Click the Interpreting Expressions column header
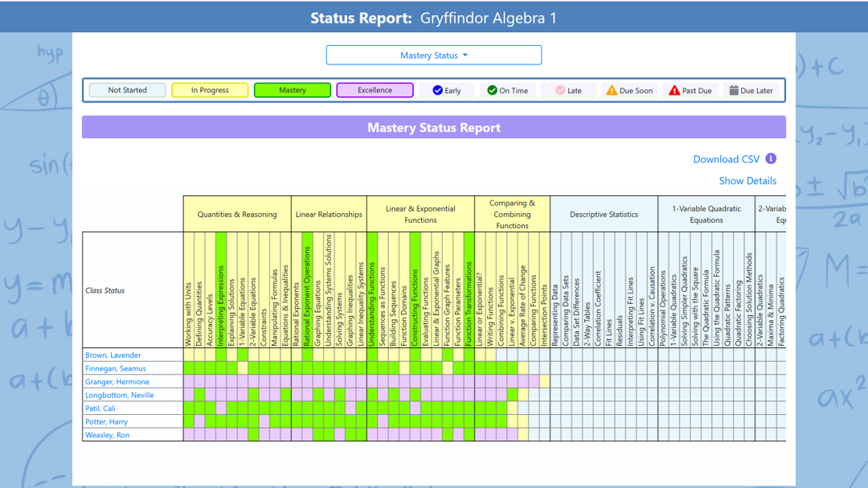The height and width of the screenshot is (488, 868). 221,289
